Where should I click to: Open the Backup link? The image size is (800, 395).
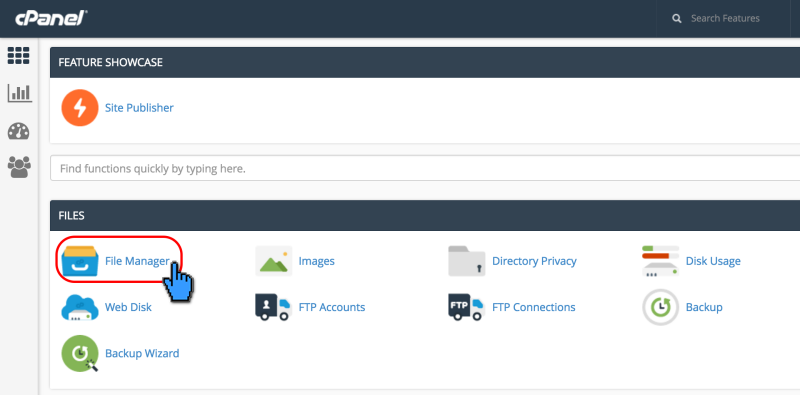pyautogui.click(x=704, y=307)
